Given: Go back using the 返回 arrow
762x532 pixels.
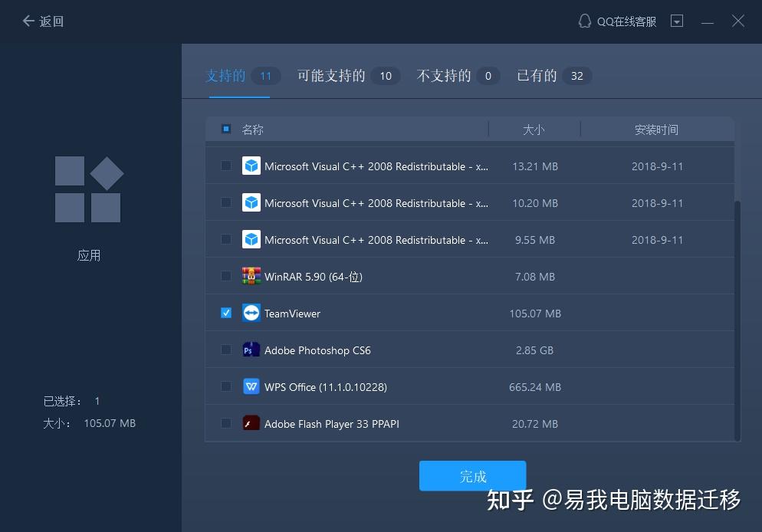Looking at the screenshot, I should [43, 21].
